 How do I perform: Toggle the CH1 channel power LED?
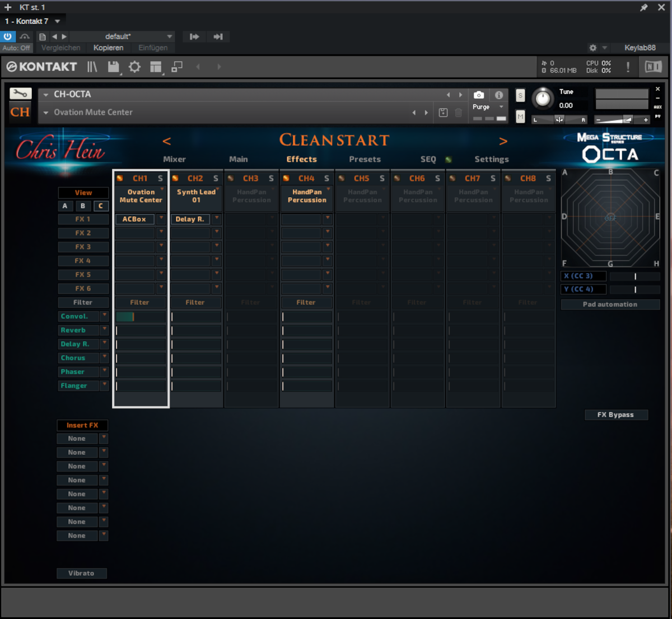coord(120,178)
